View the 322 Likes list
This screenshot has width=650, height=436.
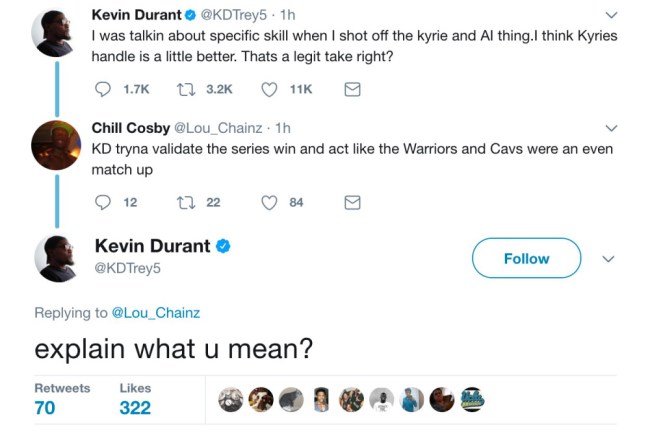pos(135,407)
